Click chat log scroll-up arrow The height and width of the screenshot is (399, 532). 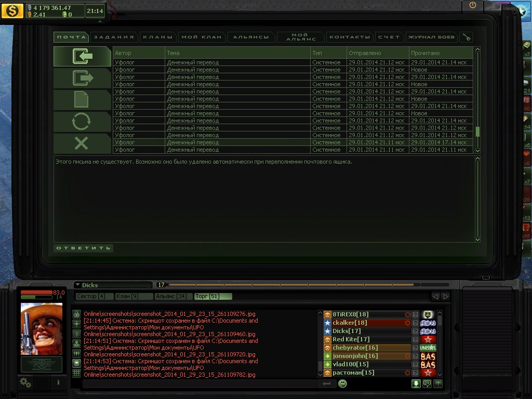tap(320, 312)
